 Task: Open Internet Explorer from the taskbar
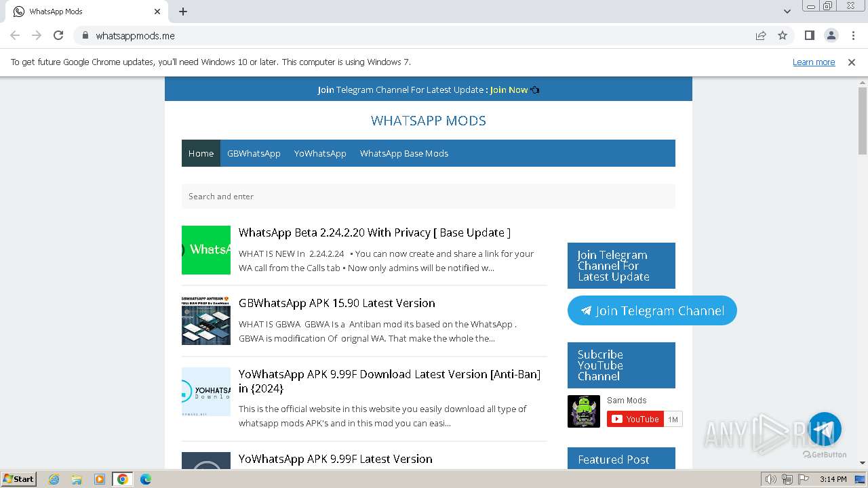pos(54,479)
